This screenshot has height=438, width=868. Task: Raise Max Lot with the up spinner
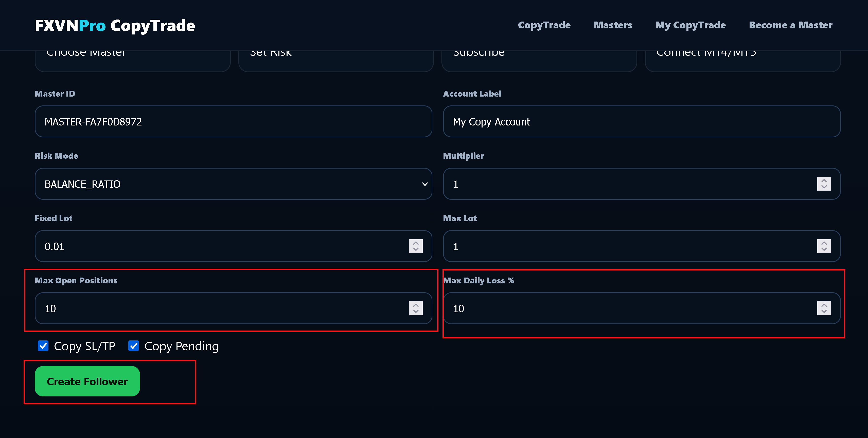coord(824,243)
